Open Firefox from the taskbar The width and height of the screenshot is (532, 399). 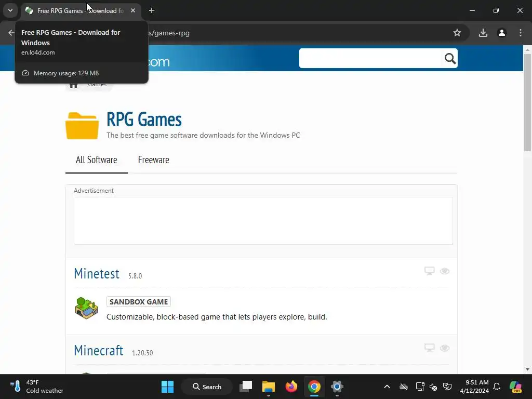(x=291, y=387)
